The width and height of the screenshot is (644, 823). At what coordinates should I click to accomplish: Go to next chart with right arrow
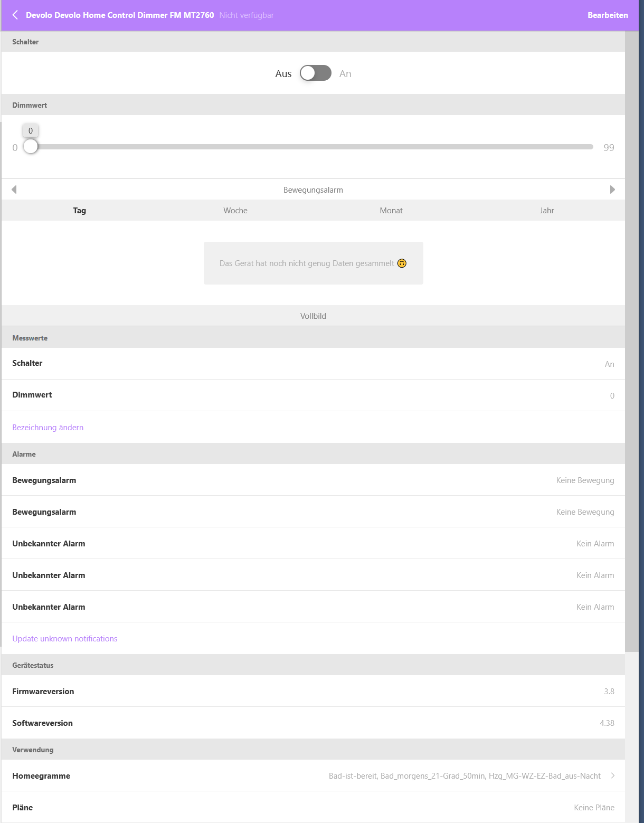tap(612, 190)
